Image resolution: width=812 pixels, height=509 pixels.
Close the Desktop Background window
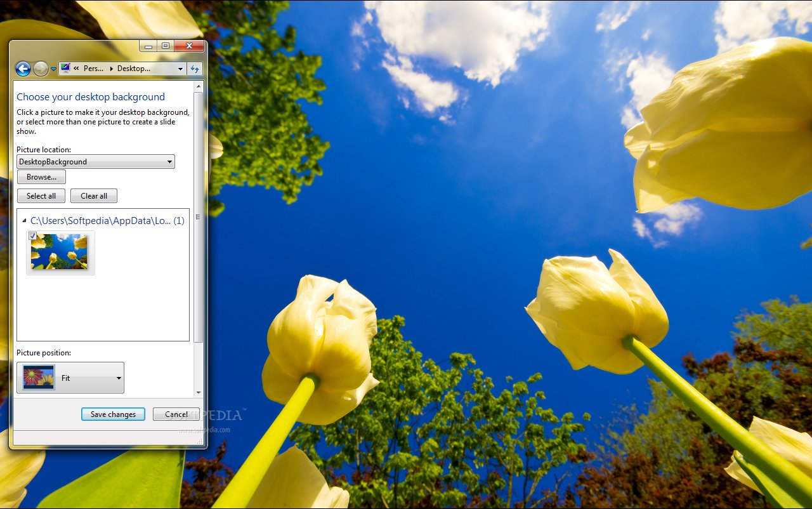[189, 46]
